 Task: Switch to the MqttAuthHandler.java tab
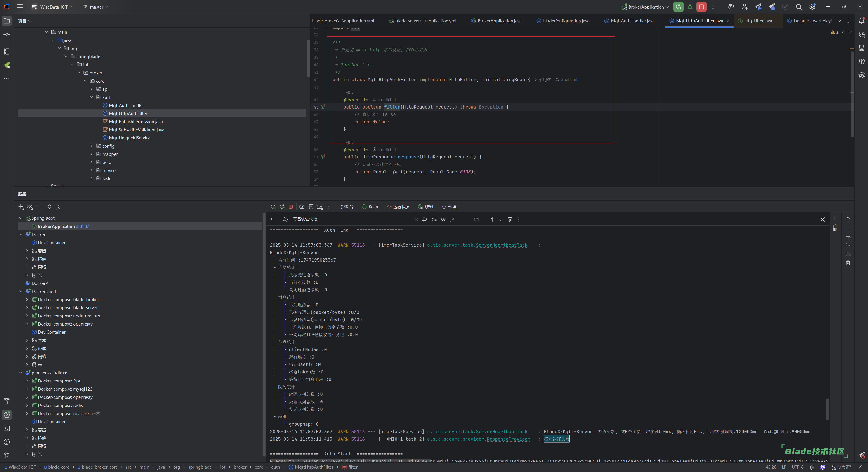coord(629,21)
